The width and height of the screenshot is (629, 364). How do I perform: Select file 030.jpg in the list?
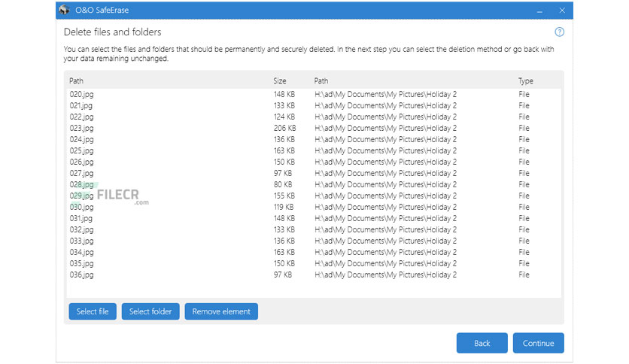click(x=81, y=207)
